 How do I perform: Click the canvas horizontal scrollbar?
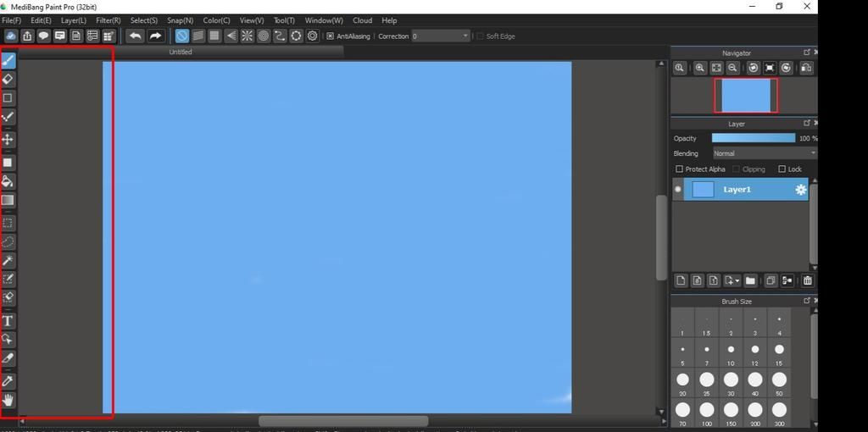pos(343,421)
